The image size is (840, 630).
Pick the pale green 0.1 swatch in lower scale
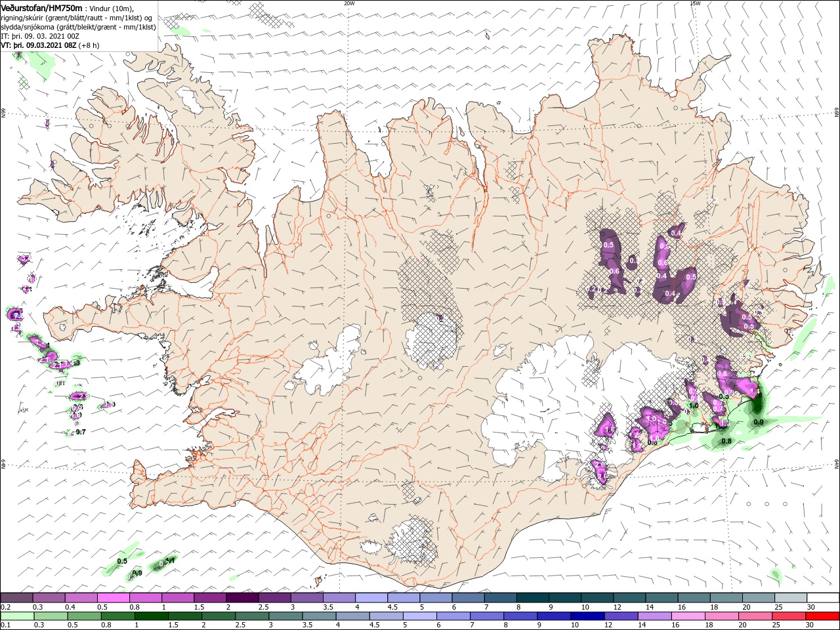pos(16,616)
